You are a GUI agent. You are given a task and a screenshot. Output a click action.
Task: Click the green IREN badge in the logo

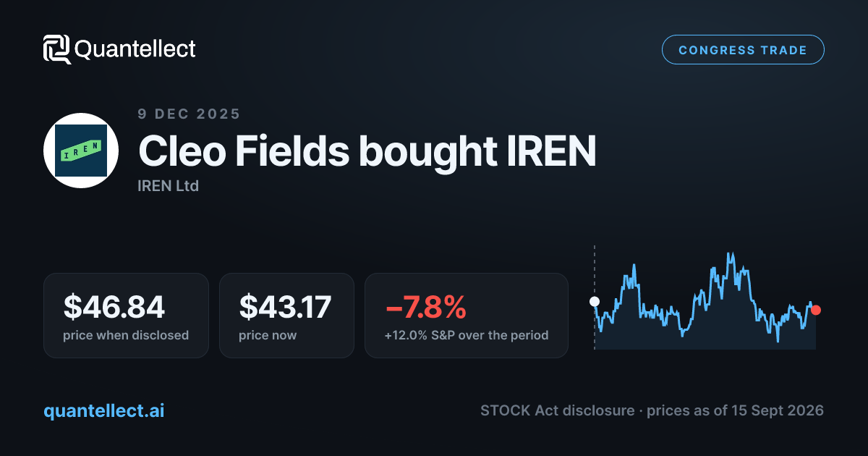tap(81, 151)
